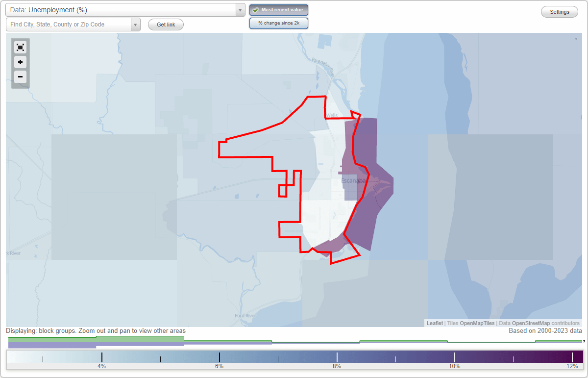Select the Escanaba label on the map
The width and height of the screenshot is (588, 378).
pyautogui.click(x=353, y=181)
